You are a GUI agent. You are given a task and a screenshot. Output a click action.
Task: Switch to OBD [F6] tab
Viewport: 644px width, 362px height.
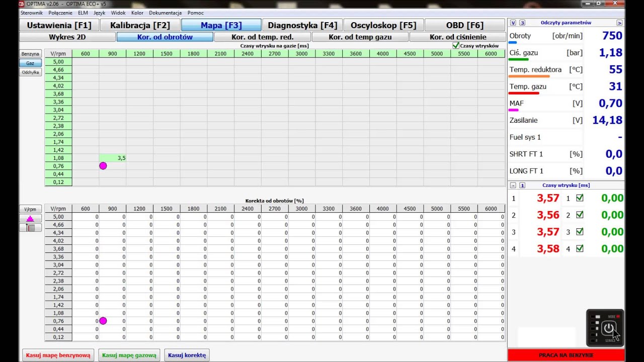tap(464, 25)
